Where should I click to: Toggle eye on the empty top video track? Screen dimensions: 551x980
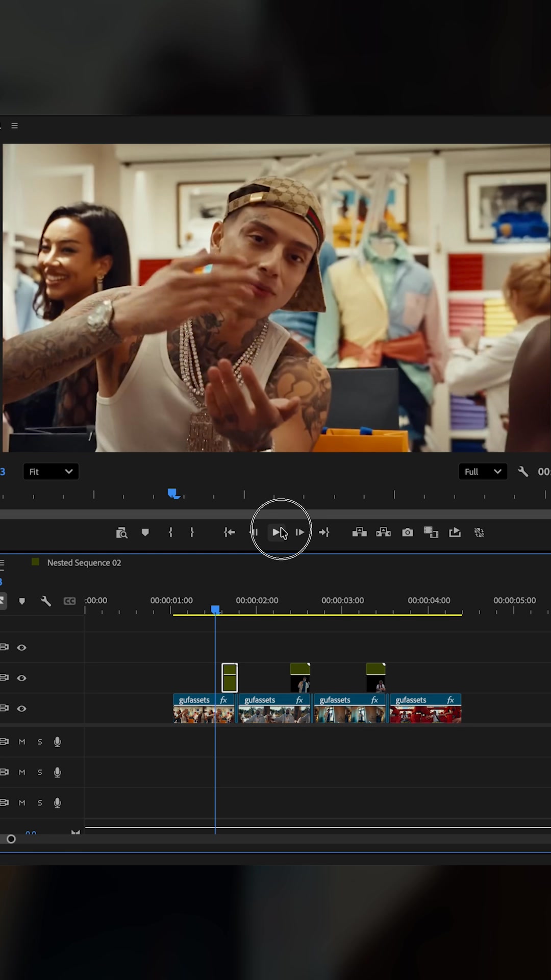click(21, 647)
